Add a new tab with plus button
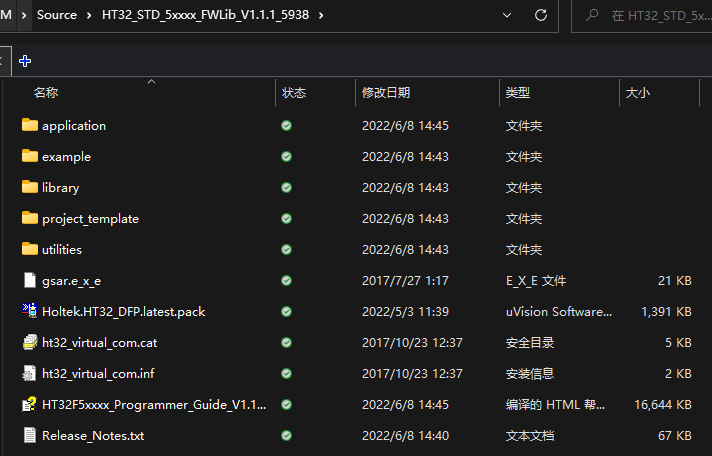712x456 pixels. (25, 61)
